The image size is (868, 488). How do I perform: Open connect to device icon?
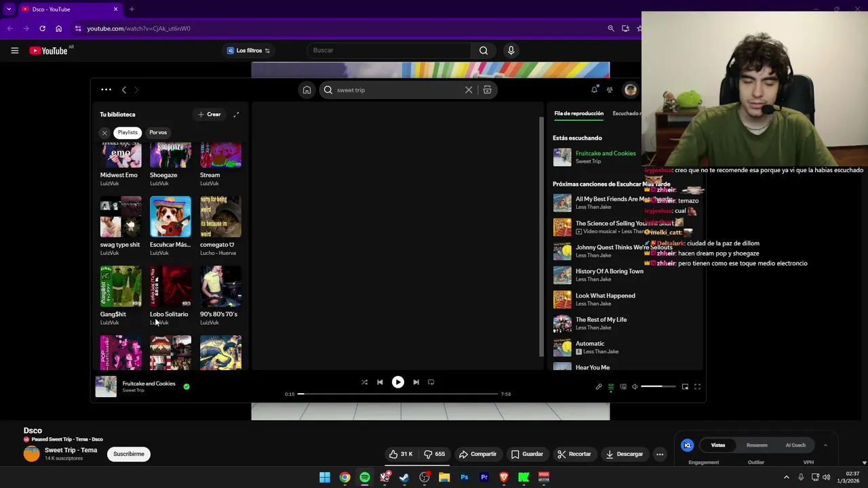(623, 387)
